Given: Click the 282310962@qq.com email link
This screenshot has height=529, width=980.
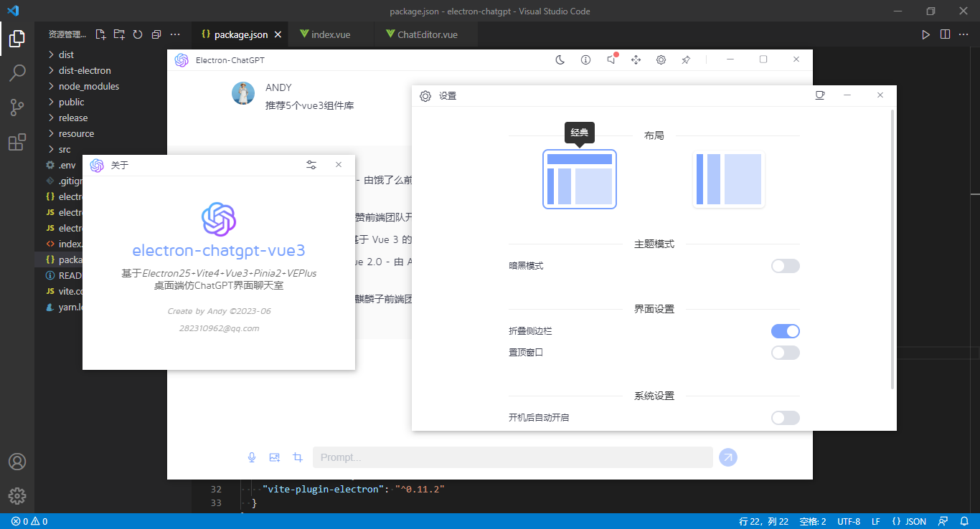Looking at the screenshot, I should [x=219, y=328].
